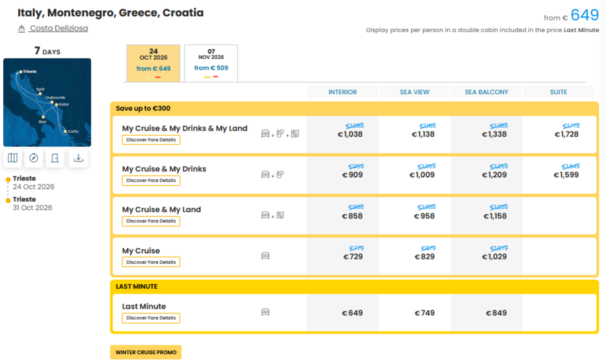Click the from € 649 header price
The height and width of the screenshot is (364, 605).
571,15
